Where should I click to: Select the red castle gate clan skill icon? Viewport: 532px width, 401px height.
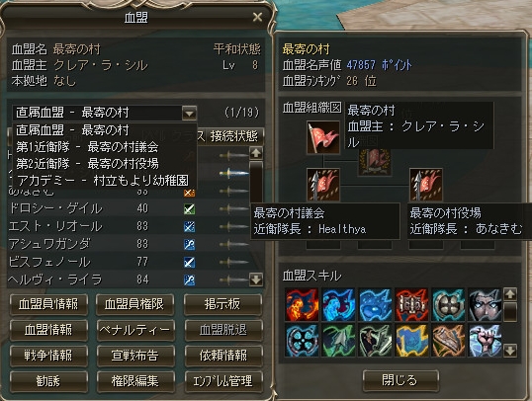coord(411,305)
